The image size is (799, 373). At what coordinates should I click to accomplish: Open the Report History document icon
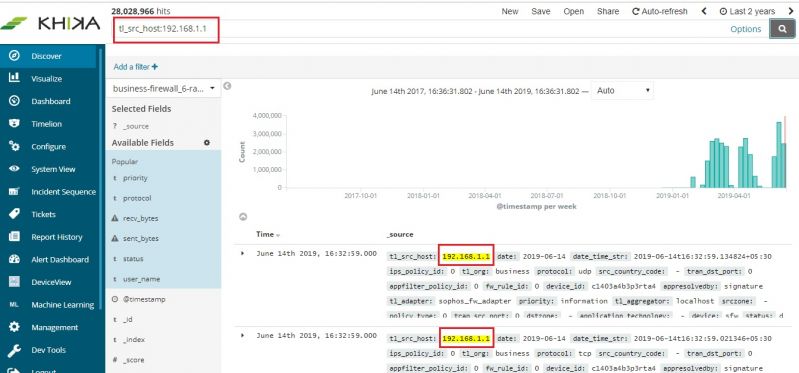14,236
